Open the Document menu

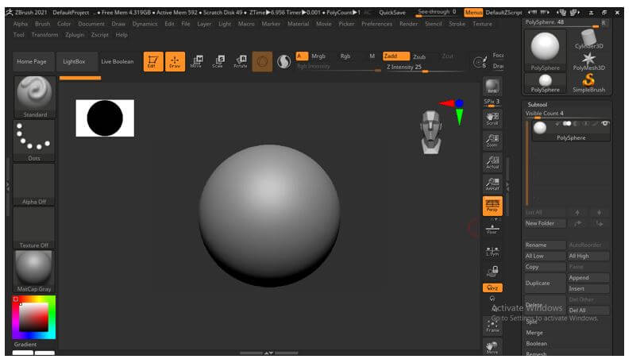pyautogui.click(x=91, y=24)
